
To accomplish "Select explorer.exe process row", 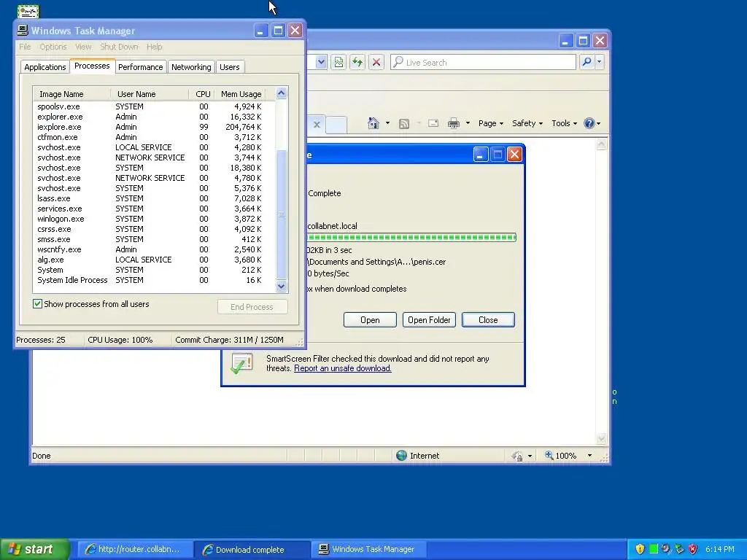I will coord(155,117).
